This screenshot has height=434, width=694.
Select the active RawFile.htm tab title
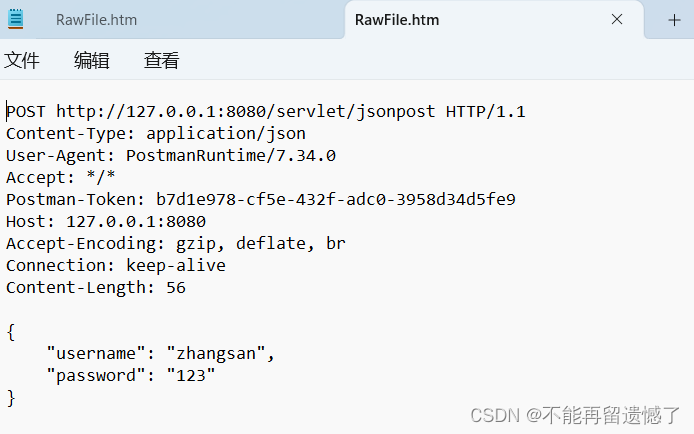pyautogui.click(x=397, y=20)
